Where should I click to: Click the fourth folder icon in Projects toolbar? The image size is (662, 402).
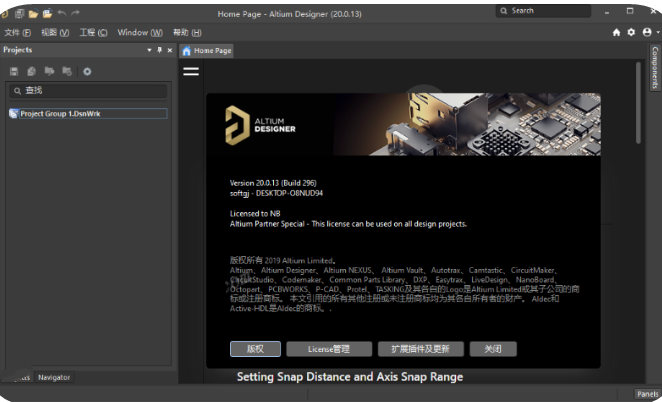pos(67,71)
